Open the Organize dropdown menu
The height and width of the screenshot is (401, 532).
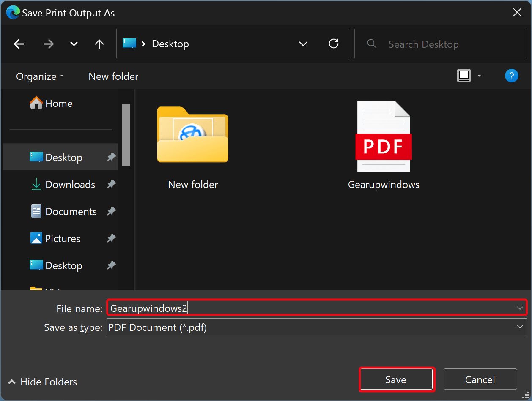click(39, 76)
